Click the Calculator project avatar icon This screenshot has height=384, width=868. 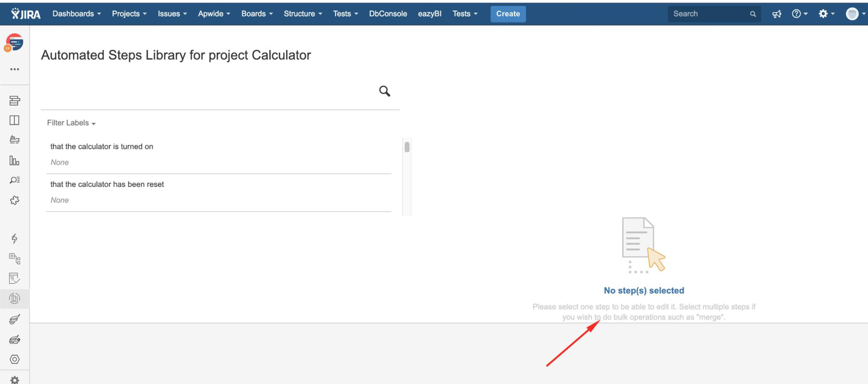click(14, 42)
